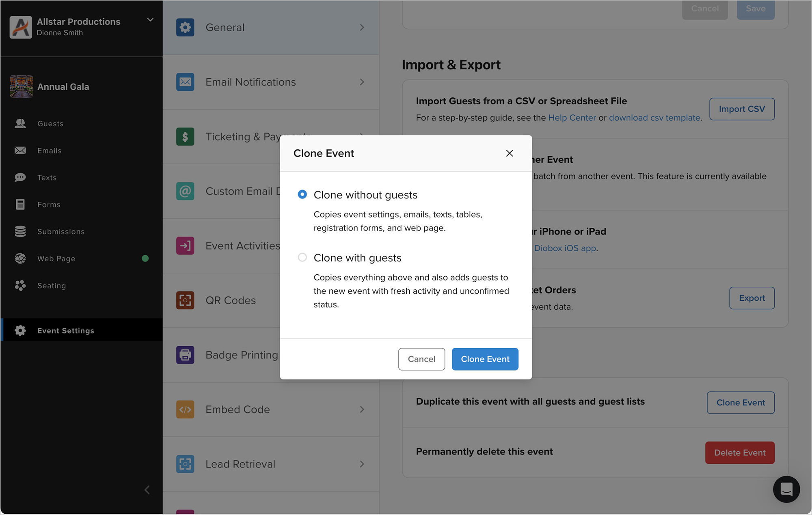Open the download csv template link
This screenshot has height=515, width=812.
click(x=654, y=118)
